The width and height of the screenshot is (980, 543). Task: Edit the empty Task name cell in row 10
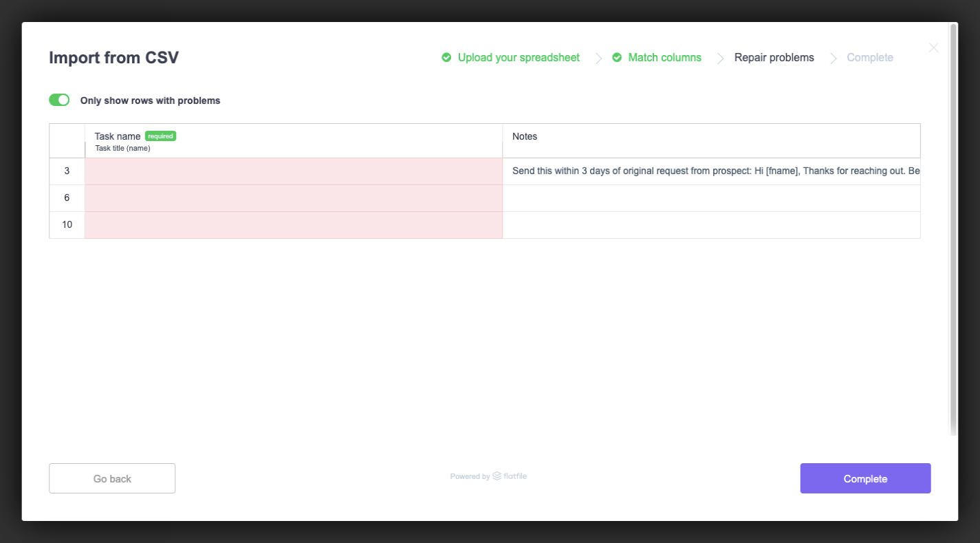click(294, 225)
